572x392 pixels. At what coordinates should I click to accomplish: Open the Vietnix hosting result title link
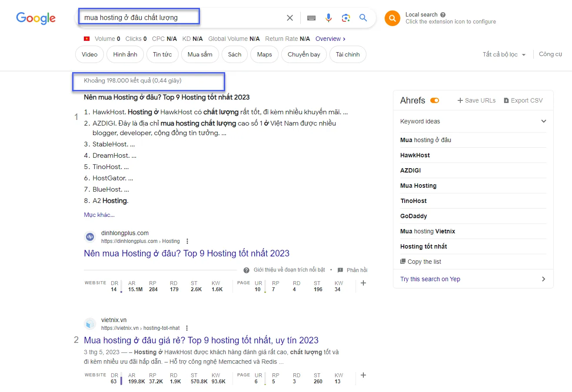pyautogui.click(x=201, y=340)
